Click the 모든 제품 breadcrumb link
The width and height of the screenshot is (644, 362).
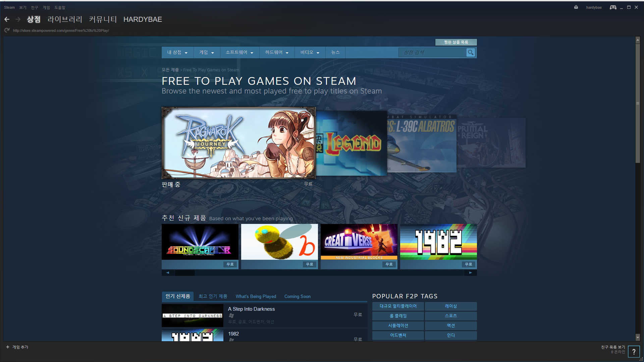point(170,70)
